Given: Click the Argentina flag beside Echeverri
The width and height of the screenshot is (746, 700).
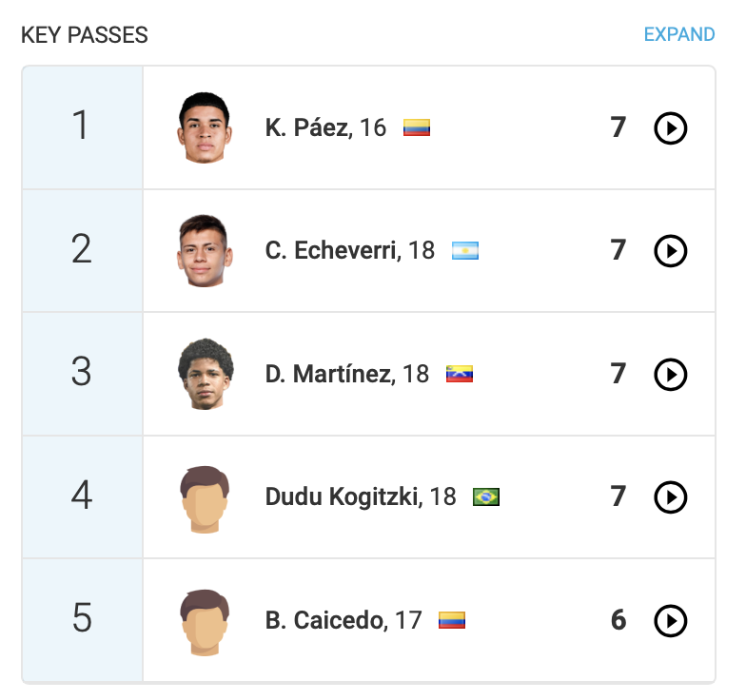Looking at the screenshot, I should pos(465,251).
